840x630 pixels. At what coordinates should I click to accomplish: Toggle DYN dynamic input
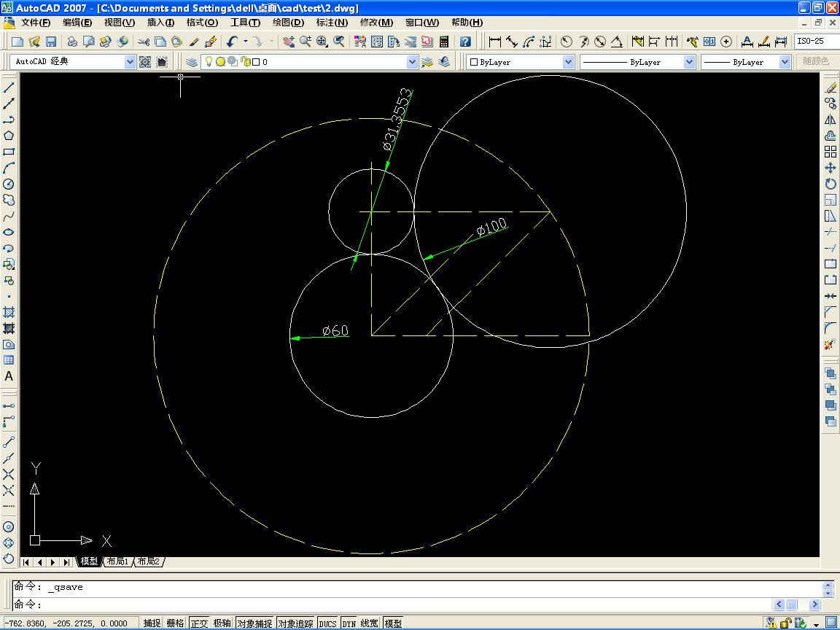point(349,623)
